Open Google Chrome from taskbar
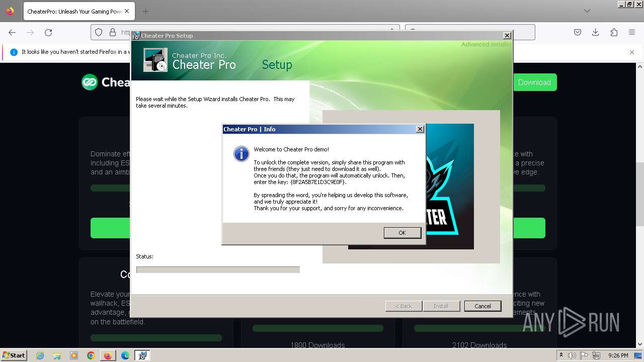Screen dimensions: 644x362 [91, 355]
